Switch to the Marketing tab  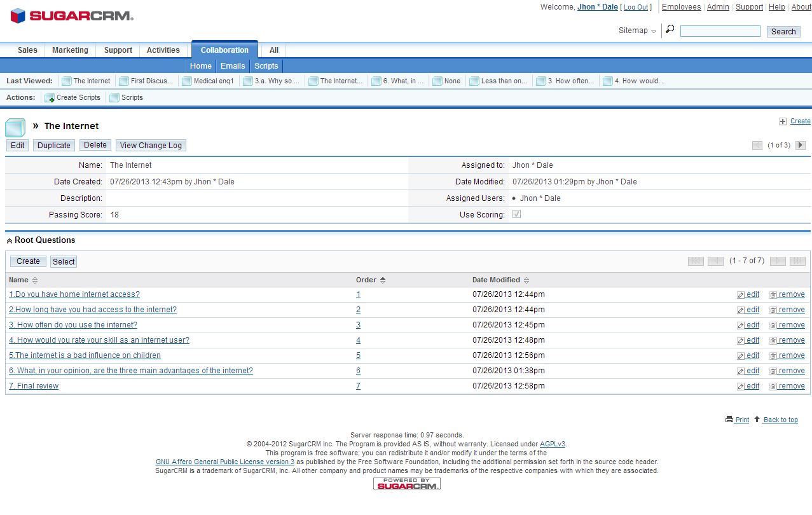(x=70, y=50)
